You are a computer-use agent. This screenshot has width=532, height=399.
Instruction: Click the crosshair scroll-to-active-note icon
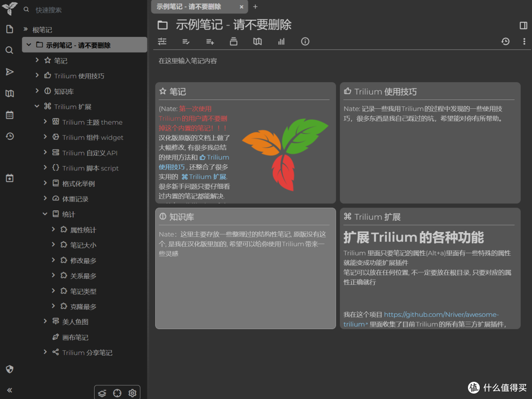117,393
